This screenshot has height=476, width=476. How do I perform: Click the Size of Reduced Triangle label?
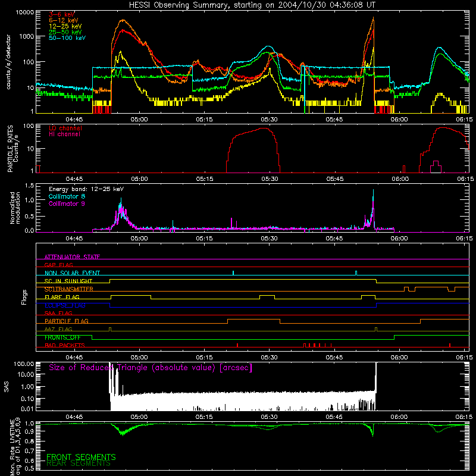click(x=151, y=368)
